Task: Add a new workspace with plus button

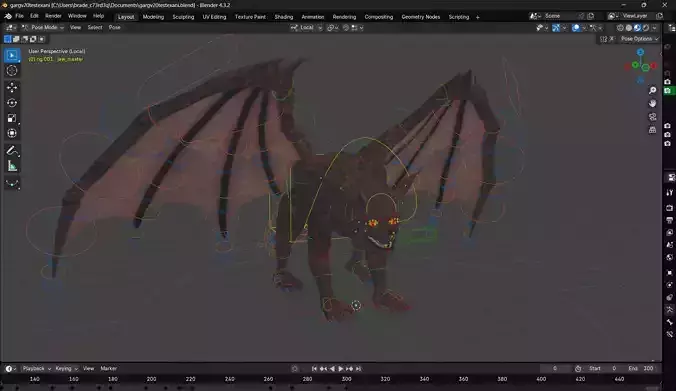Action: click(478, 17)
